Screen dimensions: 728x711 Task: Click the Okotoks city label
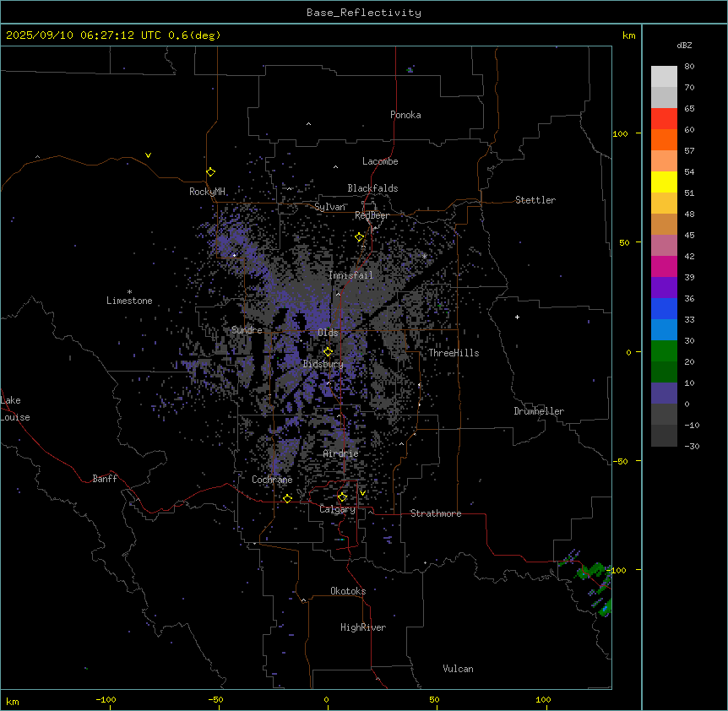(348, 591)
